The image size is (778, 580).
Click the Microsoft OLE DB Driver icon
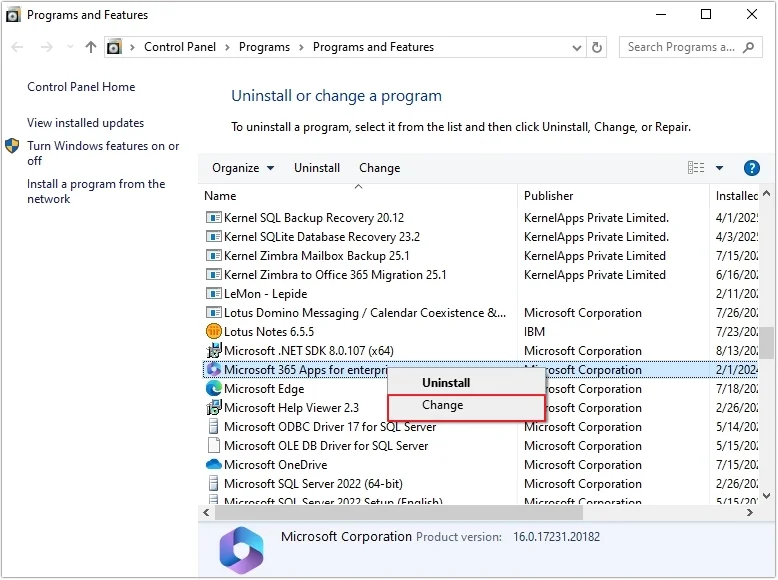pos(213,446)
